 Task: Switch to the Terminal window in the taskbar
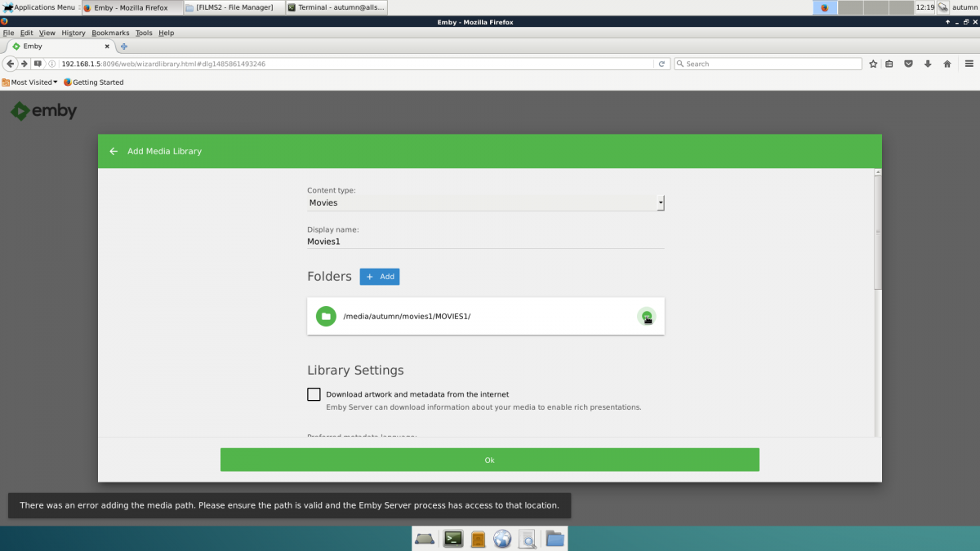(336, 7)
